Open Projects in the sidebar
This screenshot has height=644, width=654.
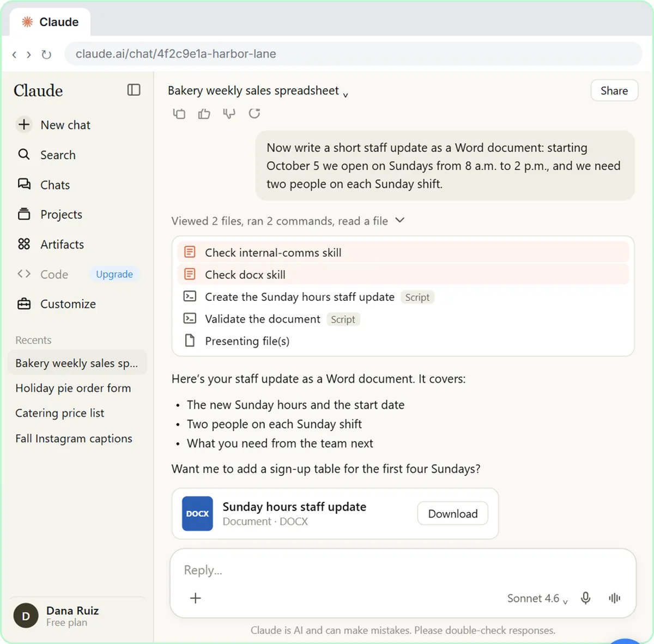point(50,215)
